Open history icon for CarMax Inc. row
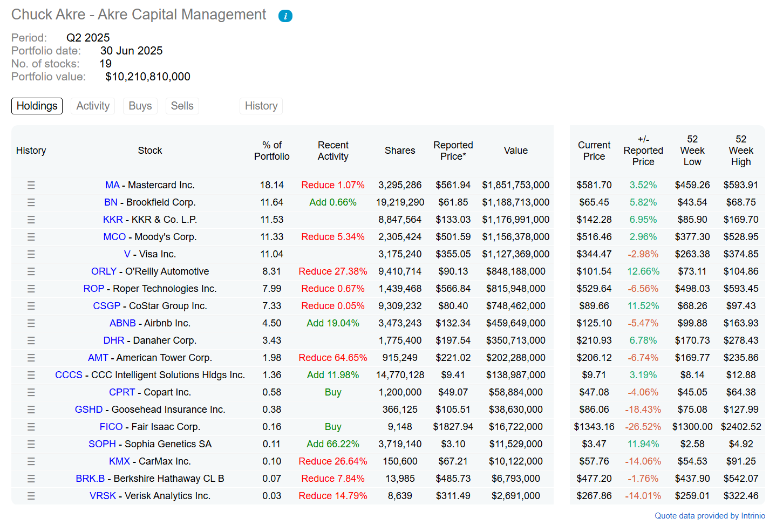Viewport: 783px width, 532px height. coord(31,461)
